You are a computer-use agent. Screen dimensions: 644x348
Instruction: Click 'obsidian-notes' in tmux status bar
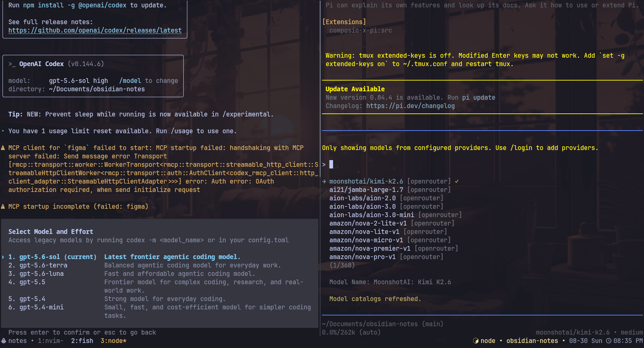pos(532,341)
